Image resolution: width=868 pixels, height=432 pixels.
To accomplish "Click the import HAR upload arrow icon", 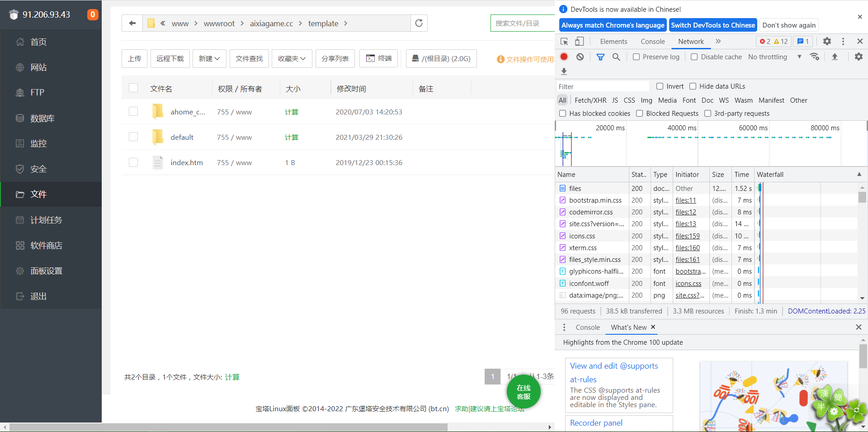I will pyautogui.click(x=835, y=57).
